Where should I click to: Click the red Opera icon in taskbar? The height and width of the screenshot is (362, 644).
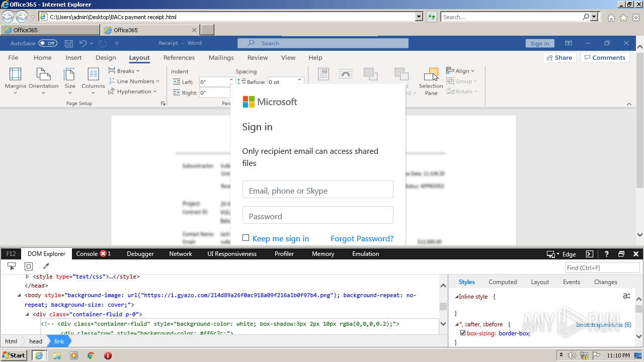[x=108, y=355]
